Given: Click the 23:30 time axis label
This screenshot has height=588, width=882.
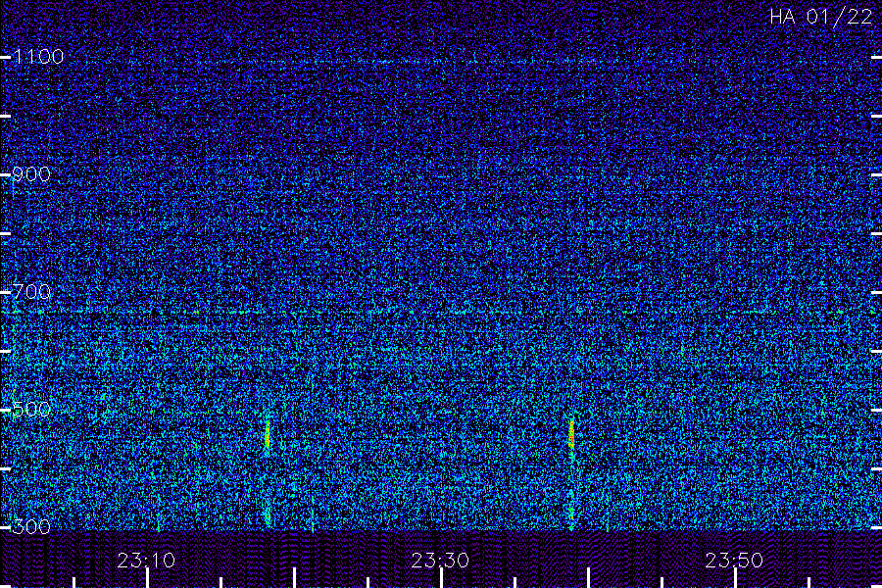Looking at the screenshot, I should (x=440, y=561).
